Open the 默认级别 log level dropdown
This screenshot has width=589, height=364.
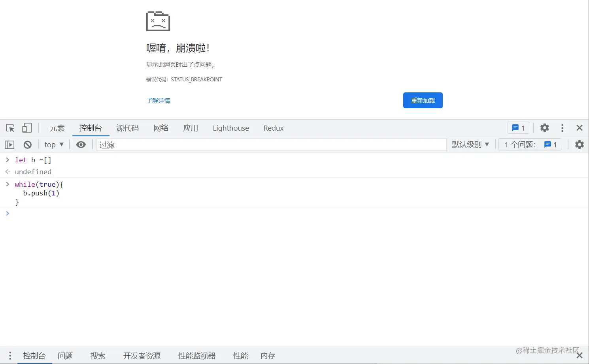(470, 145)
